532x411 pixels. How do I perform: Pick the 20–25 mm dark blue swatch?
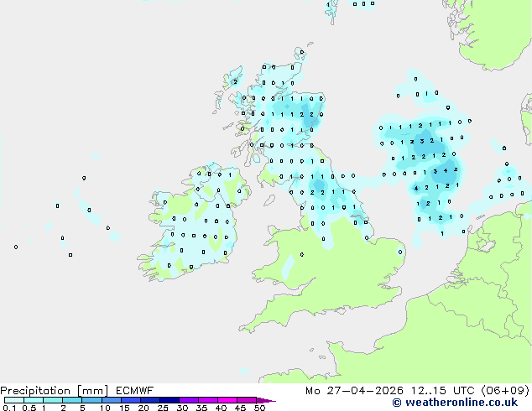click(150, 400)
